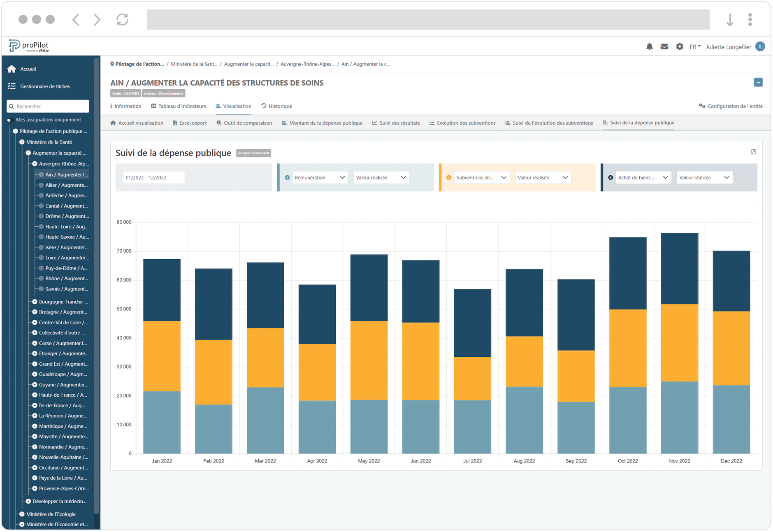Go to Accueil via the home icon

click(x=12, y=69)
